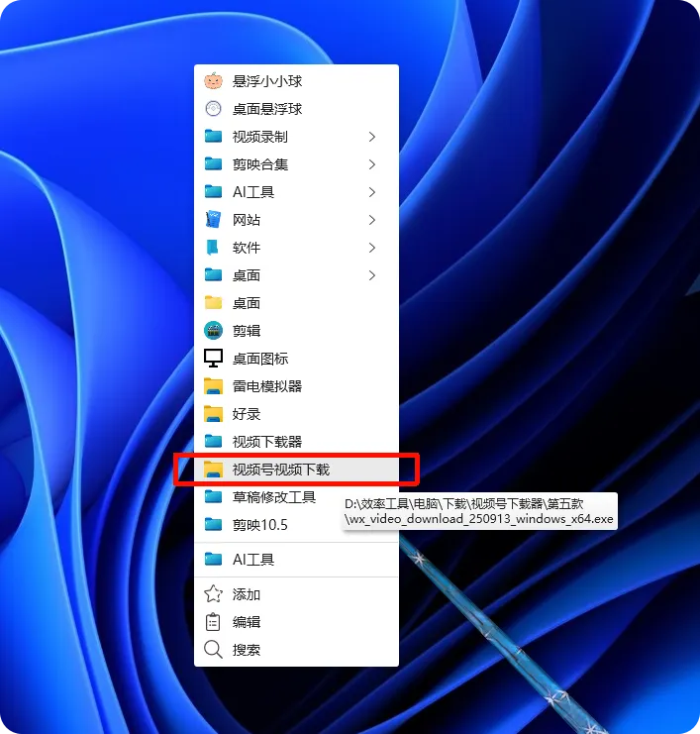Click the 好录 label

(247, 414)
